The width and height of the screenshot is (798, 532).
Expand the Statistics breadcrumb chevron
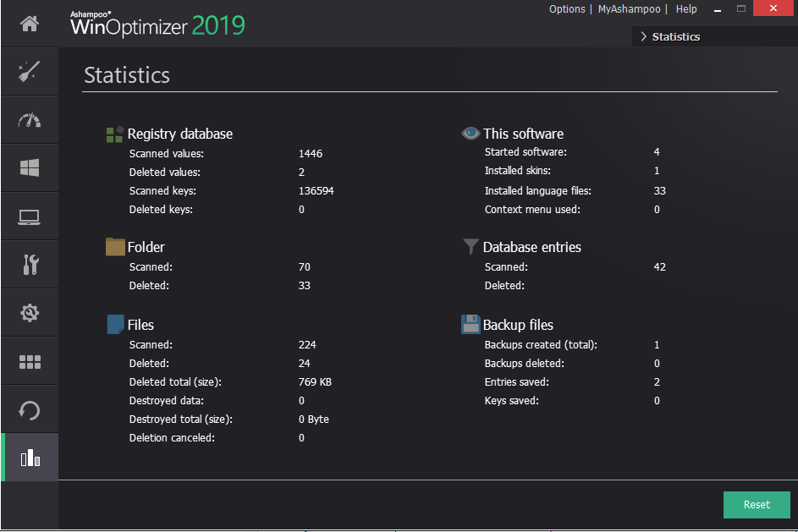tap(644, 36)
